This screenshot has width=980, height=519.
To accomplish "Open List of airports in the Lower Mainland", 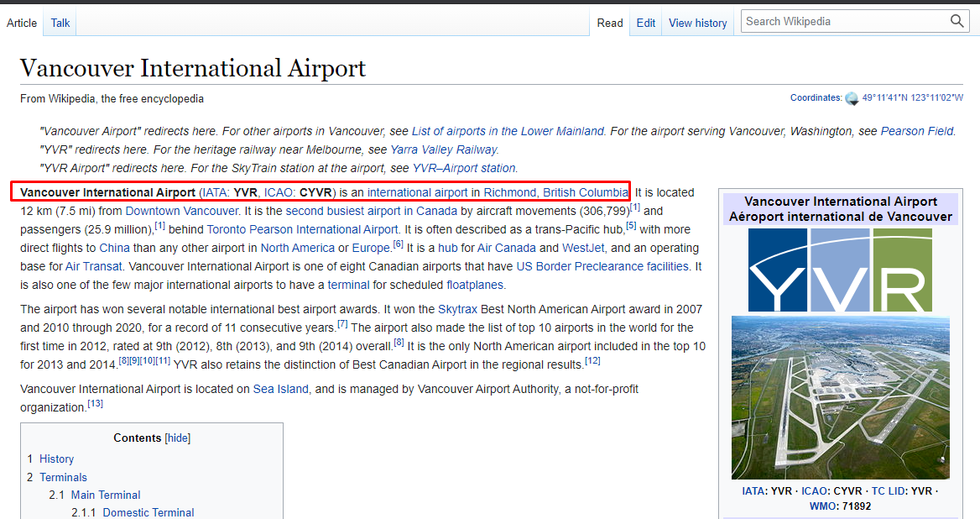I will click(x=508, y=131).
